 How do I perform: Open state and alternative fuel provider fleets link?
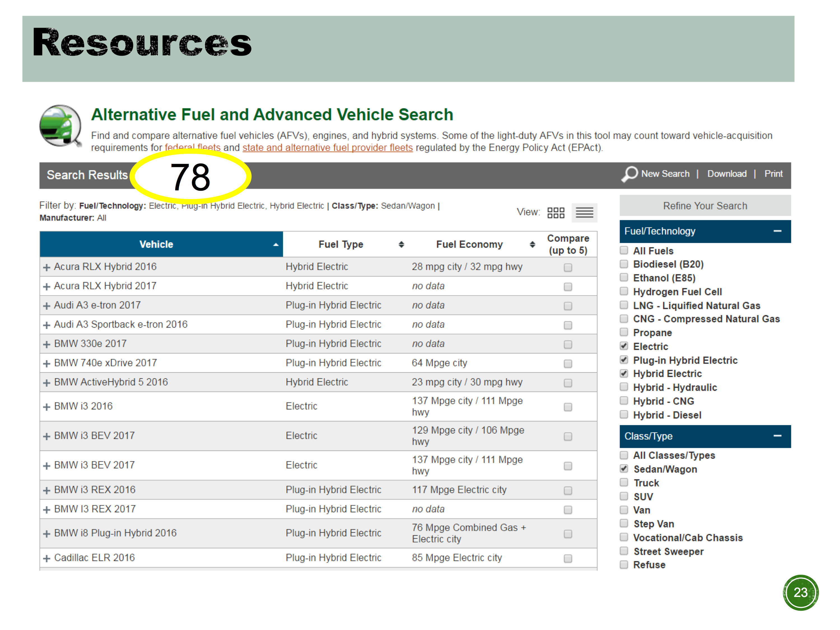click(327, 148)
